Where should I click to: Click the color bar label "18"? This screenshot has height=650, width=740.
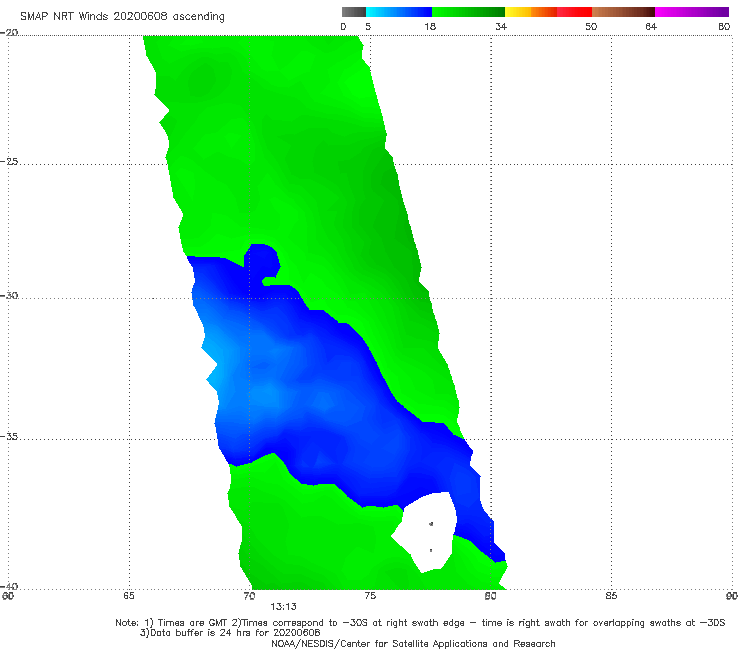[x=430, y=26]
